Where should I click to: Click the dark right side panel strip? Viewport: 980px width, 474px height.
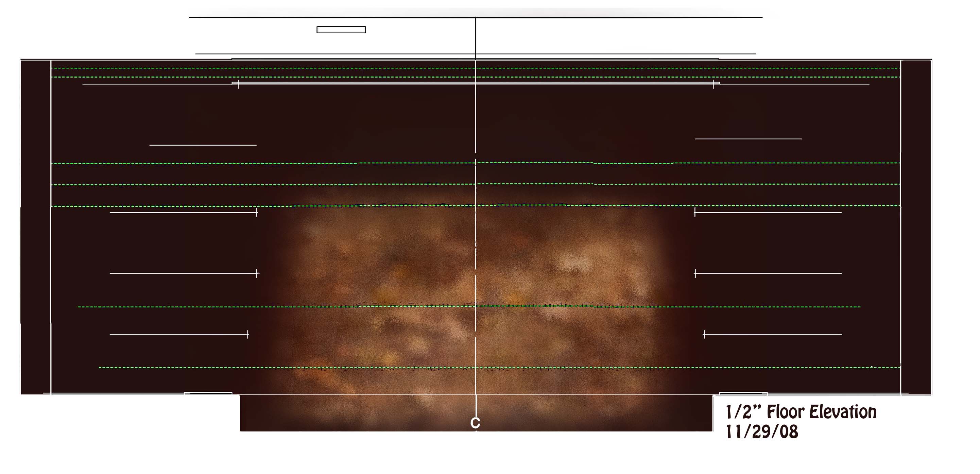(916, 227)
